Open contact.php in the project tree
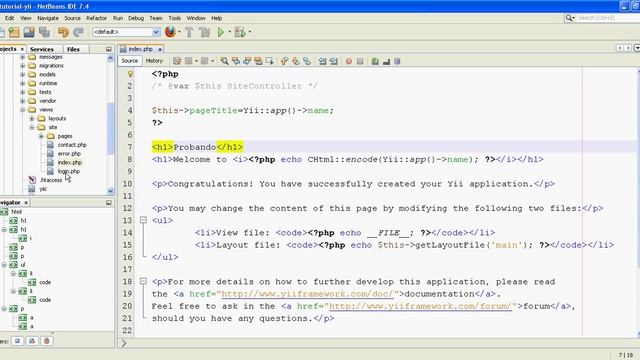 pos(72,145)
